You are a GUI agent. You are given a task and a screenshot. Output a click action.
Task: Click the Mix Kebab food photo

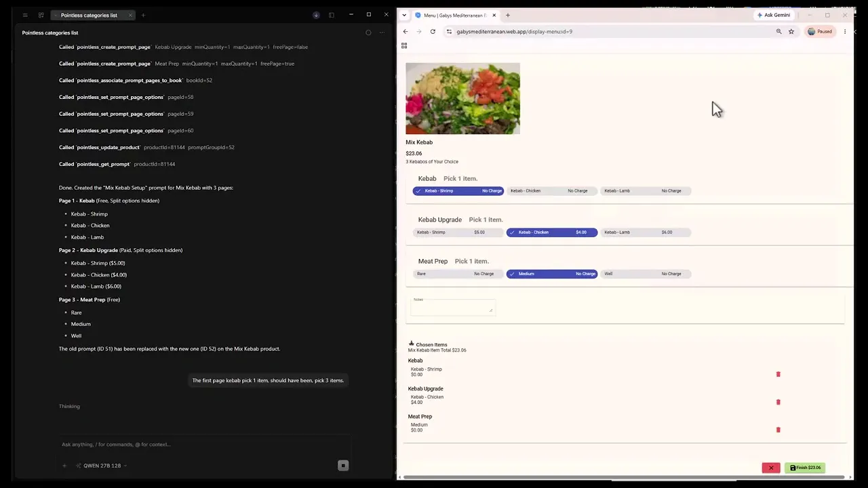point(462,98)
